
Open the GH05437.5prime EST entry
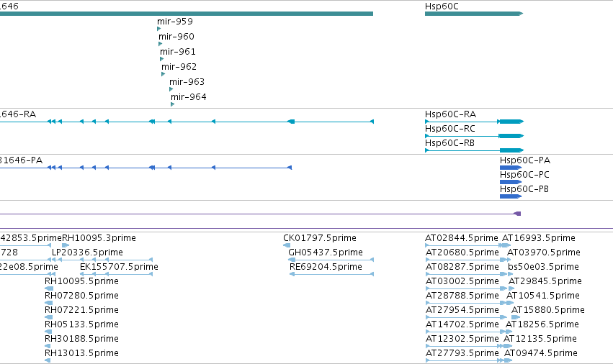(326, 252)
